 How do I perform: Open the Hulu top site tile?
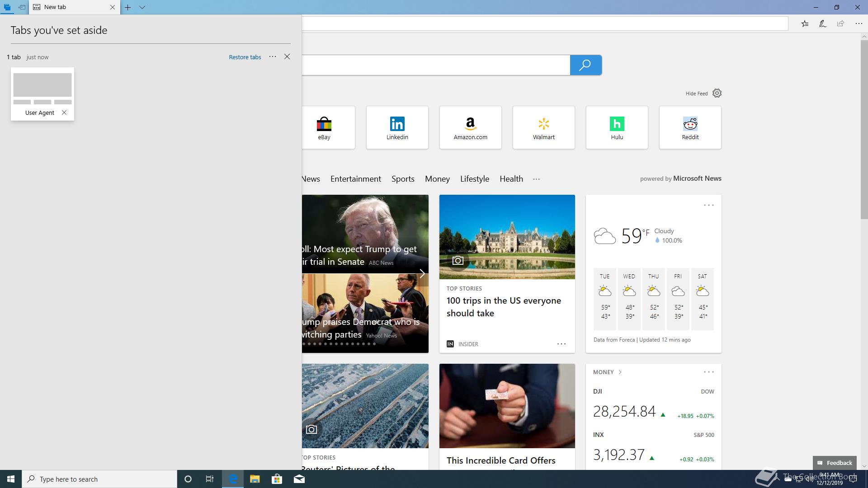[617, 127]
